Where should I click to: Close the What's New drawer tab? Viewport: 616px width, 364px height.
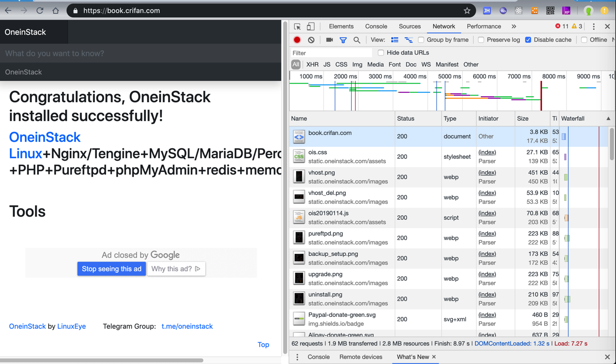pos(434,357)
